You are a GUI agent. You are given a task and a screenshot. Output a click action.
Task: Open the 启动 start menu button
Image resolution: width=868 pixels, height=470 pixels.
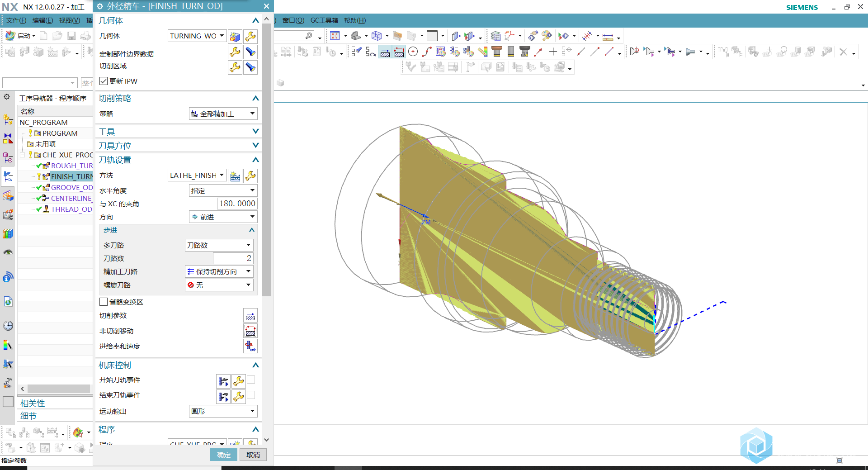point(20,36)
